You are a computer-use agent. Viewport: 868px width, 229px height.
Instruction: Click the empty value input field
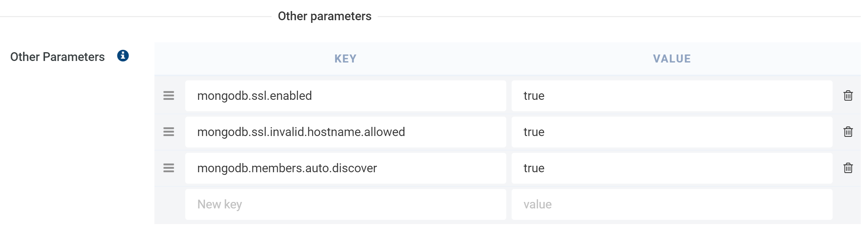(672, 204)
